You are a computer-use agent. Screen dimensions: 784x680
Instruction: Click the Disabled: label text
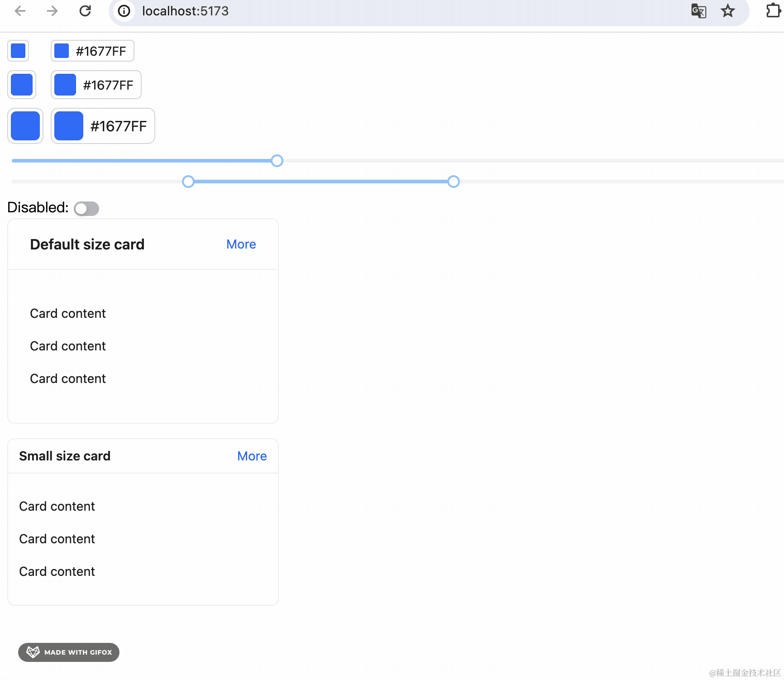tap(38, 207)
